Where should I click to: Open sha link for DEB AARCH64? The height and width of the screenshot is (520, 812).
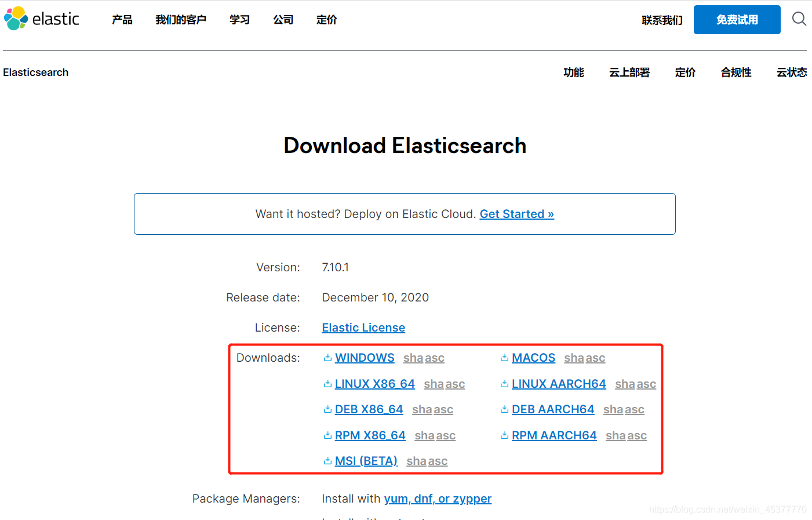(613, 410)
